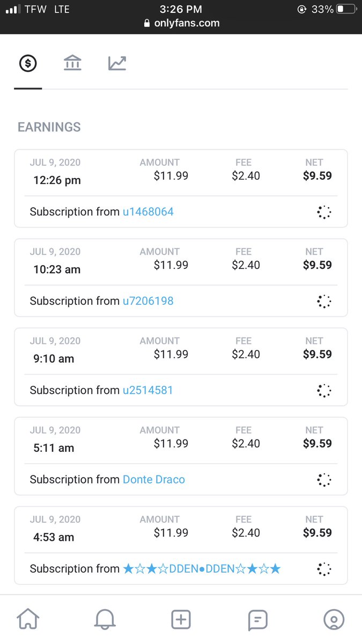Visit u2514581 subscriber profile
The height and width of the screenshot is (644, 362).
pyautogui.click(x=148, y=390)
